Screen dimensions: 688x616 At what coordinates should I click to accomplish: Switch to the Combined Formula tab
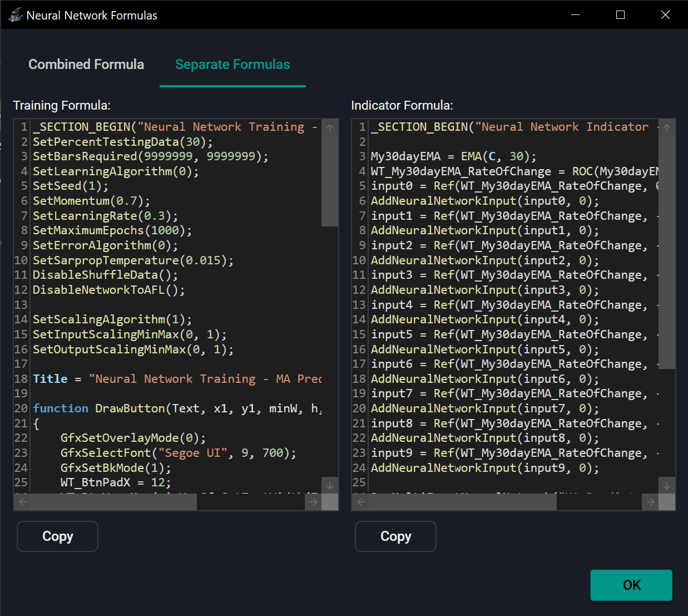[x=86, y=65]
